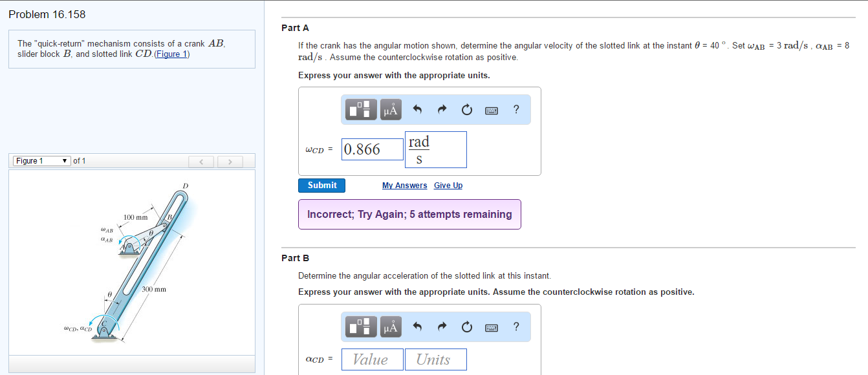Go to next figure with right arrow
The image size is (868, 375).
point(229,161)
